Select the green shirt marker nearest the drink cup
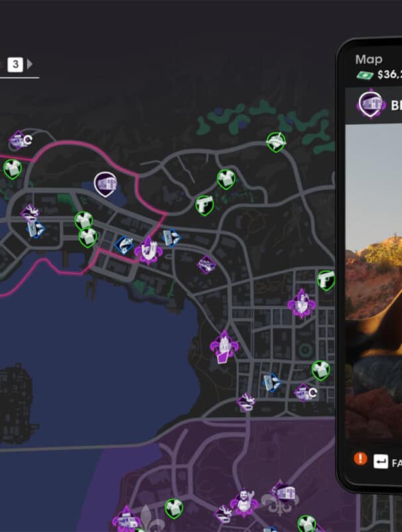Screen dimensions: 402x532 [x=226, y=179]
